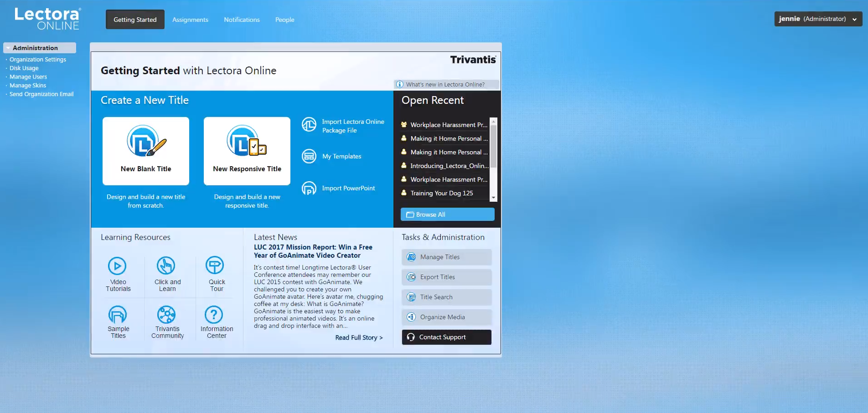The width and height of the screenshot is (868, 413).
Task: Open the My Templates icon
Action: click(x=309, y=156)
